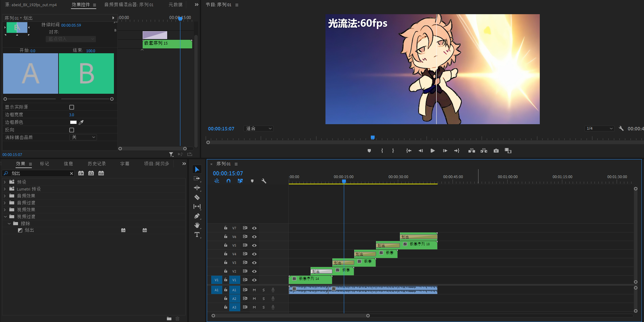Create new custom bin in effects panel
The height and width of the screenshot is (322, 644).
(169, 319)
